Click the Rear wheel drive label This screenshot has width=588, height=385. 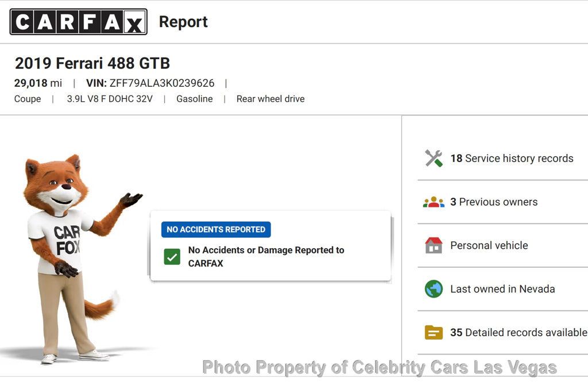pyautogui.click(x=270, y=99)
